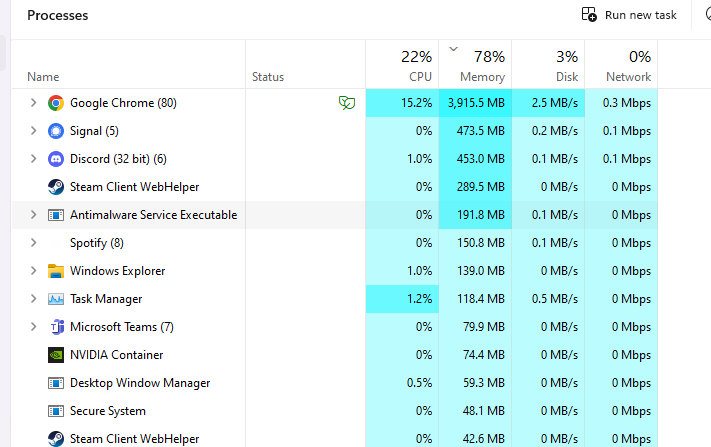Click the first Steam Client WebHelper icon

56,187
